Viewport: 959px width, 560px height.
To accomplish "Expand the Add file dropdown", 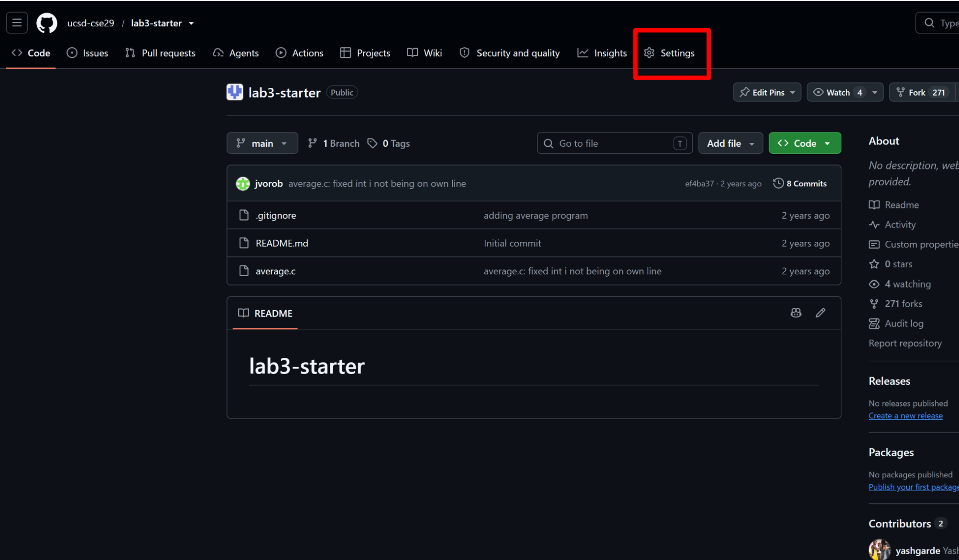I will click(730, 143).
